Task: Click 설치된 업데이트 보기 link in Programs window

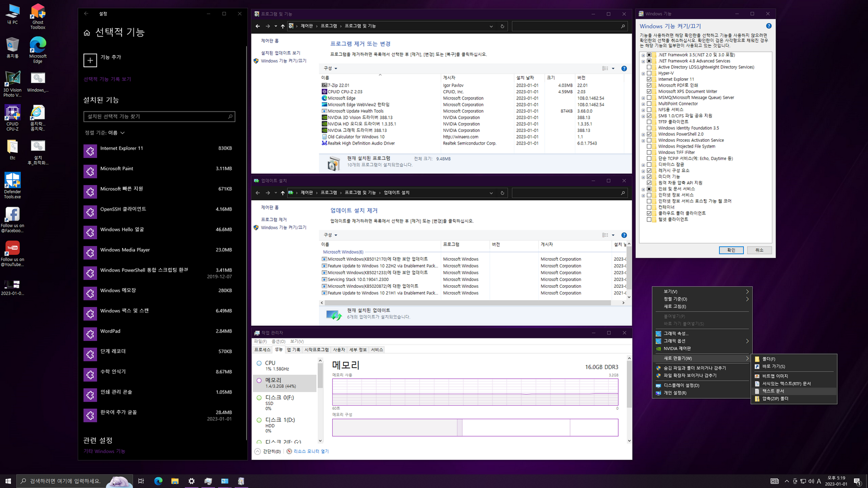Action: click(x=281, y=53)
